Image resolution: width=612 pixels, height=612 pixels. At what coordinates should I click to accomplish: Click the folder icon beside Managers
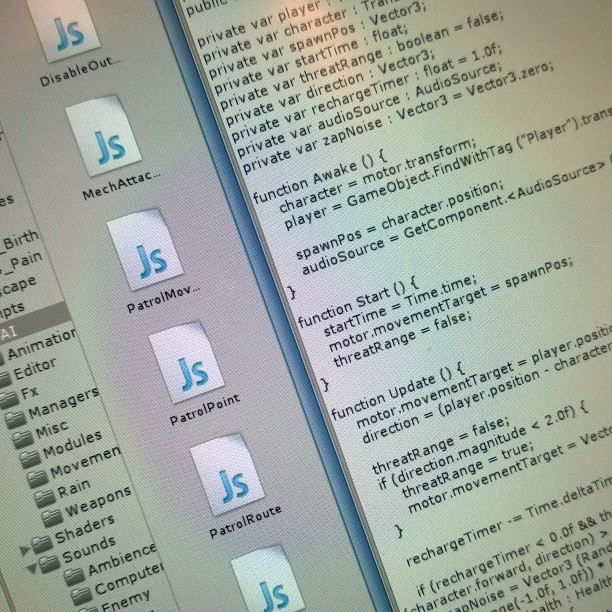[x=16, y=419]
